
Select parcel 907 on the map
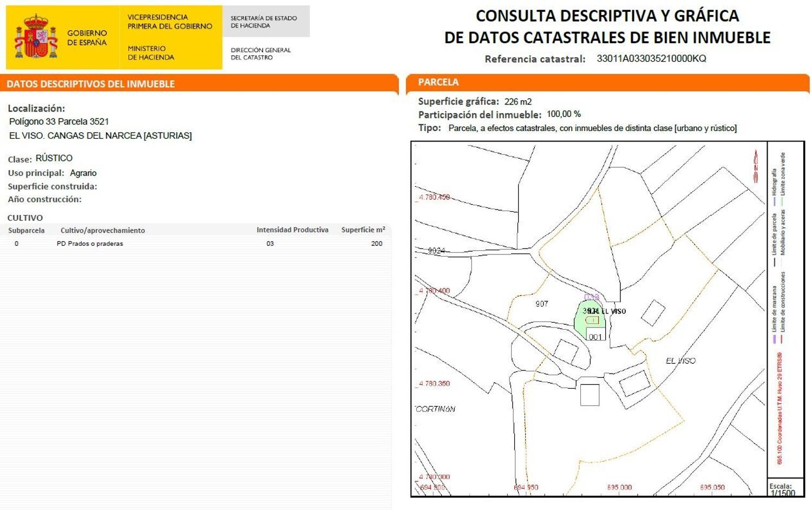coord(541,304)
